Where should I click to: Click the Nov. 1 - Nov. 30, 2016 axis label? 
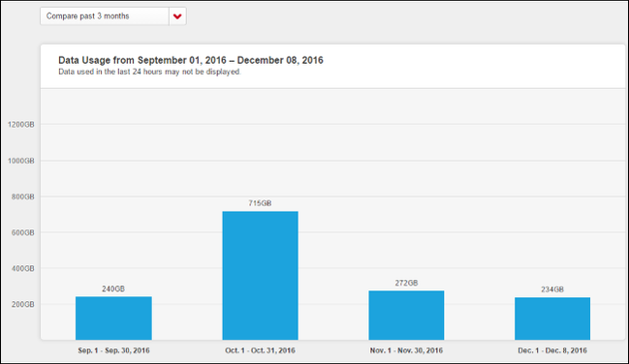(x=406, y=350)
